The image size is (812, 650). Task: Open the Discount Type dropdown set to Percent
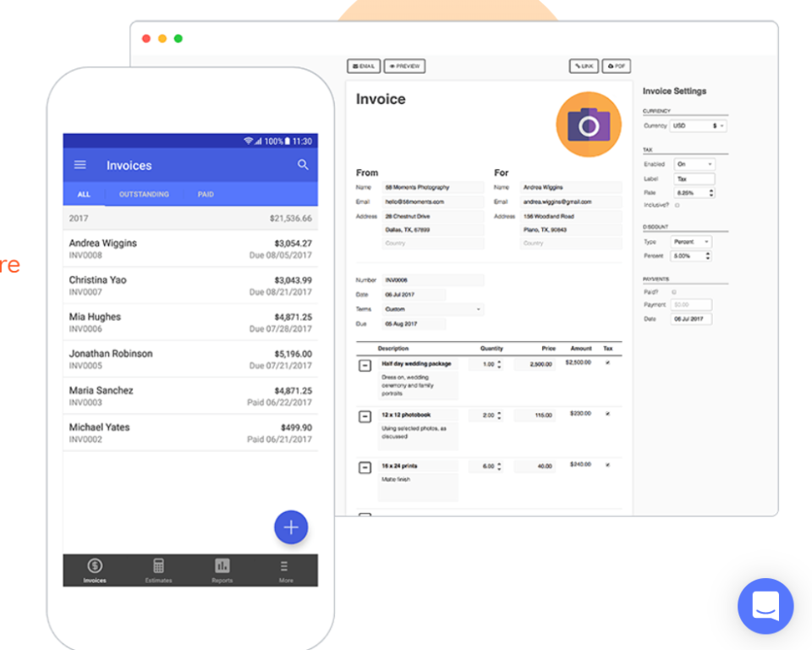tap(689, 241)
